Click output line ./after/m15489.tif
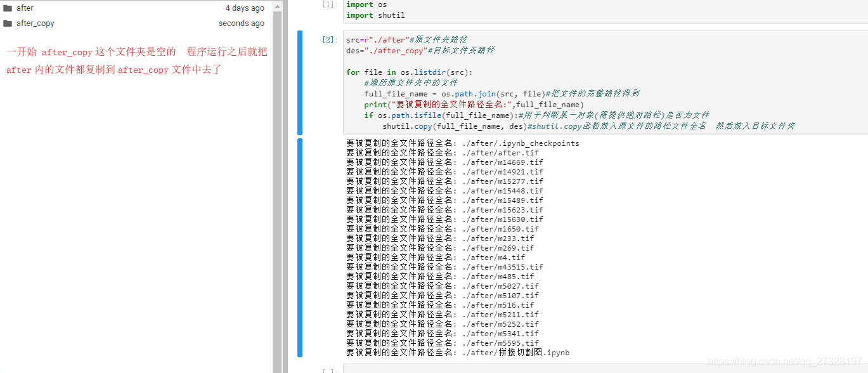The image size is (868, 373). [x=444, y=200]
